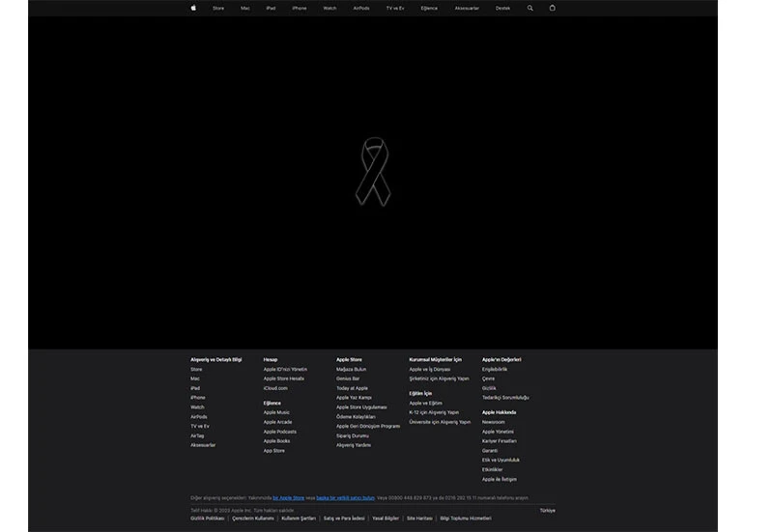Select iPhone in the top navigation bar

coord(300,8)
